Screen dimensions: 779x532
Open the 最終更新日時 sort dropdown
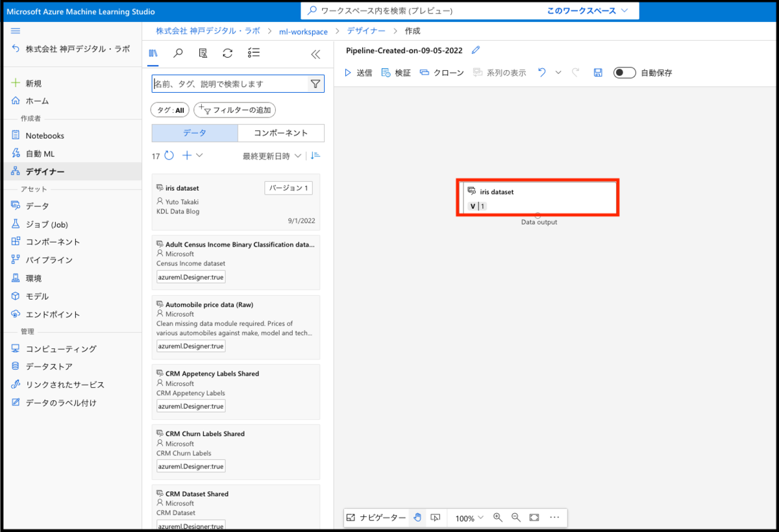(x=272, y=156)
